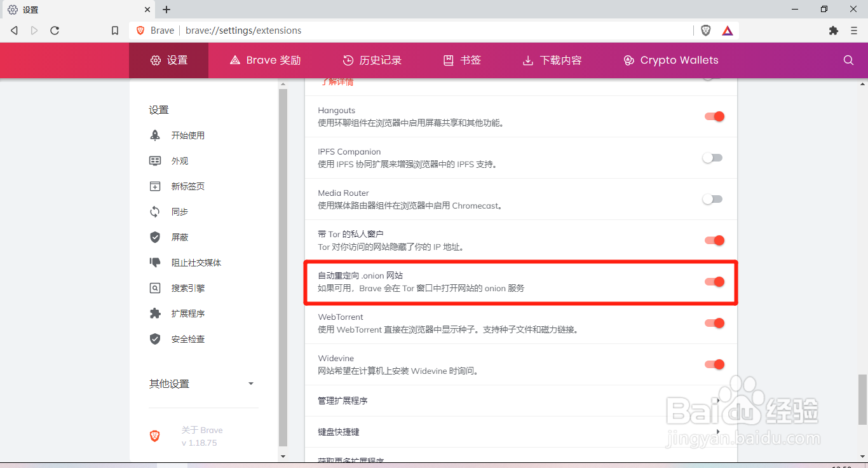868x468 pixels.
Task: Click the gear icon in 设置 header tab
Action: 156,60
